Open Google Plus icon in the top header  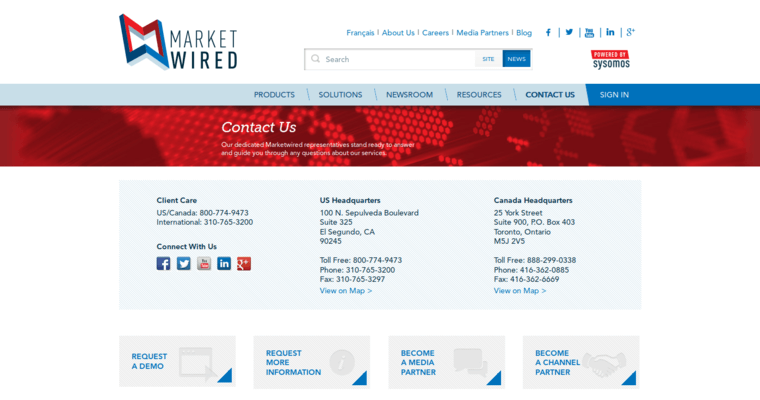(630, 32)
